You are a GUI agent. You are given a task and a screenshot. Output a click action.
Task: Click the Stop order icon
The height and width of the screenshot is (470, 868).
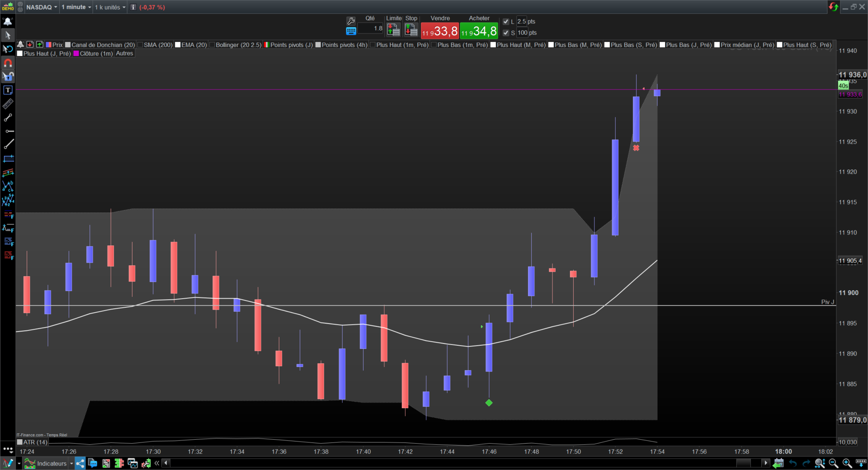pyautogui.click(x=411, y=30)
